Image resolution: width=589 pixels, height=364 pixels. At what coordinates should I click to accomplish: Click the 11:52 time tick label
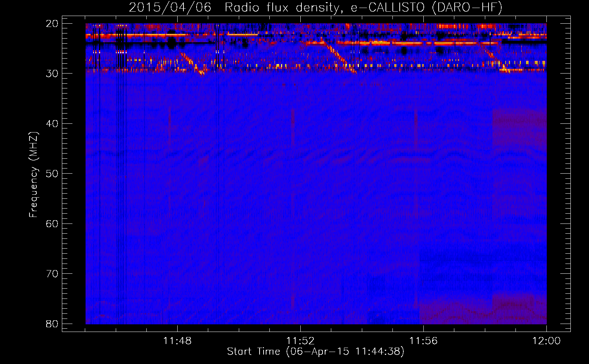coord(300,341)
